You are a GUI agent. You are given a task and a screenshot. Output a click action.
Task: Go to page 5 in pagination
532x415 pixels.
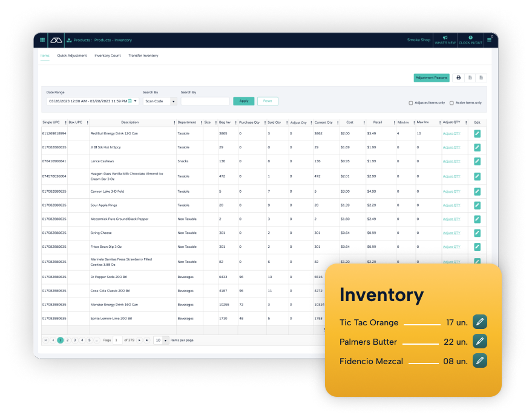click(90, 340)
